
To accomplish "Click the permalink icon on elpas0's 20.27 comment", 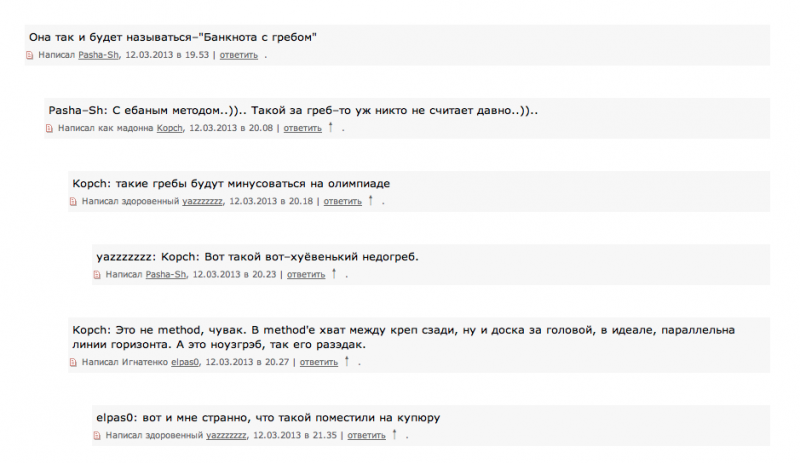I will pyautogui.click(x=73, y=362).
